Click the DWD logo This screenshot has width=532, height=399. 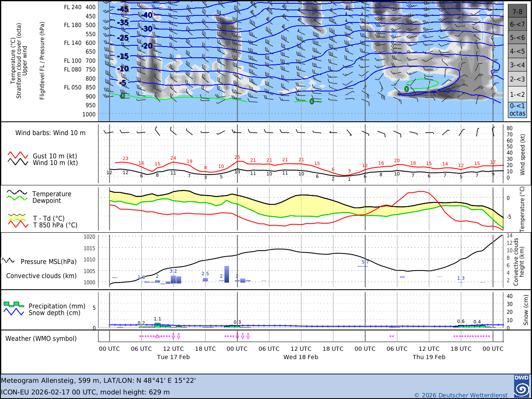click(521, 386)
